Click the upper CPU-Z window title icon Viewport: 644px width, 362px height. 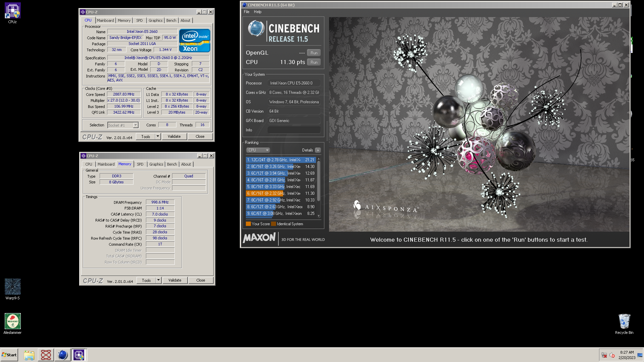coord(83,12)
